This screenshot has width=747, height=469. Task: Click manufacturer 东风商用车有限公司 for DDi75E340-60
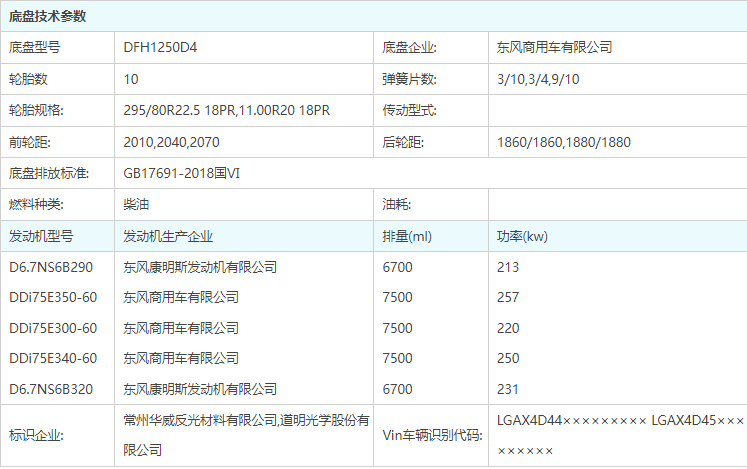(181, 358)
